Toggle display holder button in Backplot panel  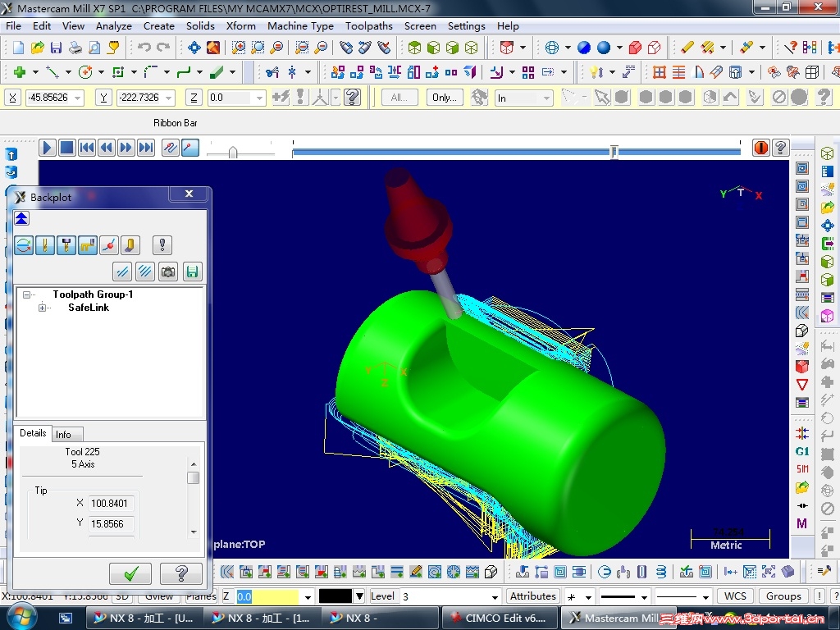coord(66,244)
